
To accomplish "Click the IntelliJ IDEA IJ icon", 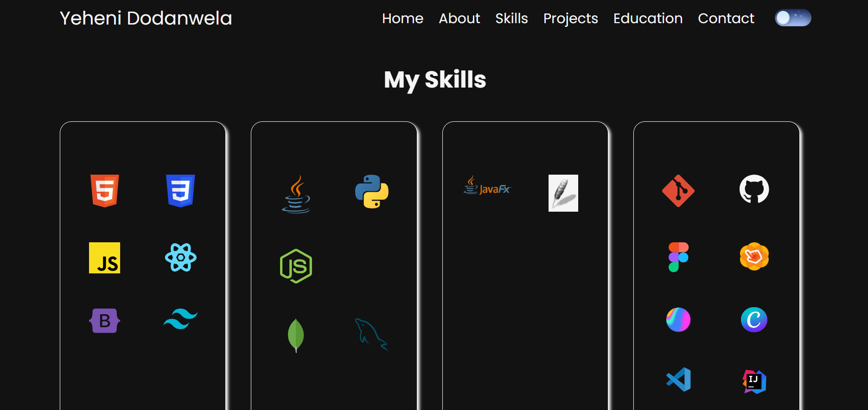I will click(x=754, y=382).
